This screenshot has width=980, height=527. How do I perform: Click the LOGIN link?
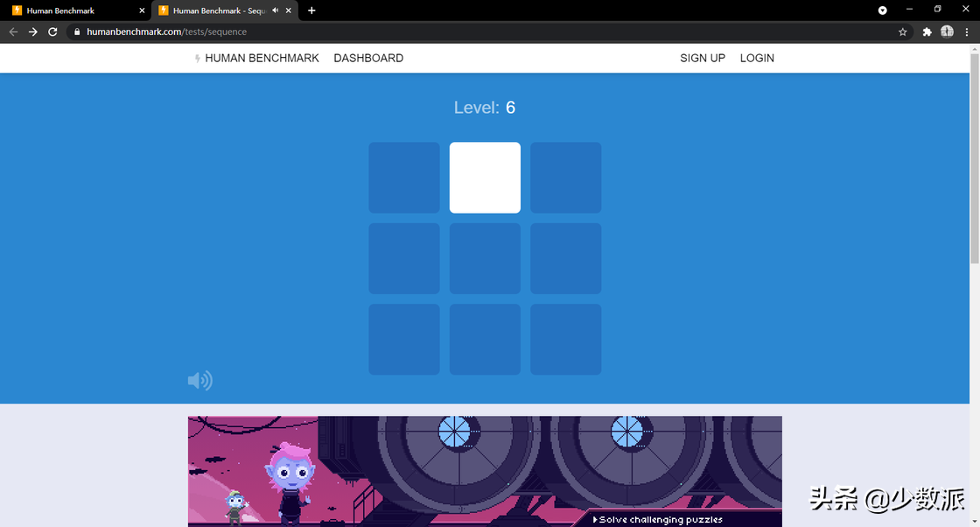click(757, 58)
